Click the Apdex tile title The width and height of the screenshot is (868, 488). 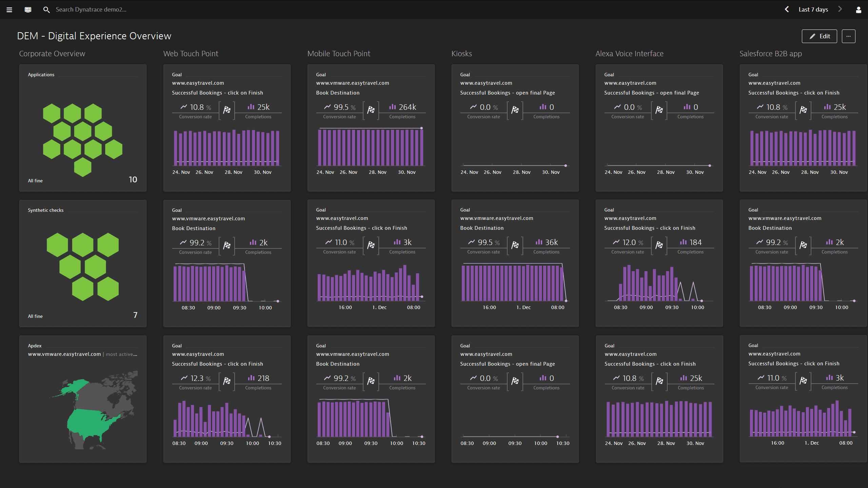[35, 346]
